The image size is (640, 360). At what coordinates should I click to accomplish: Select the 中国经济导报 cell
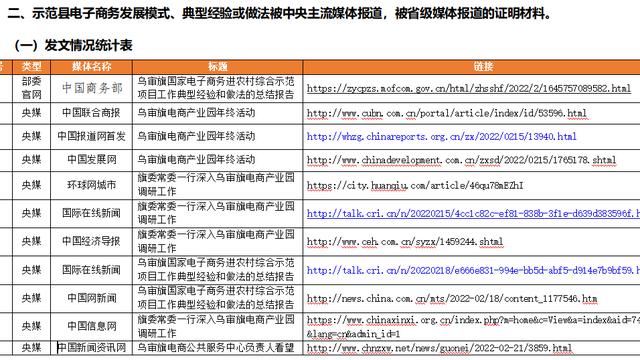point(91,242)
